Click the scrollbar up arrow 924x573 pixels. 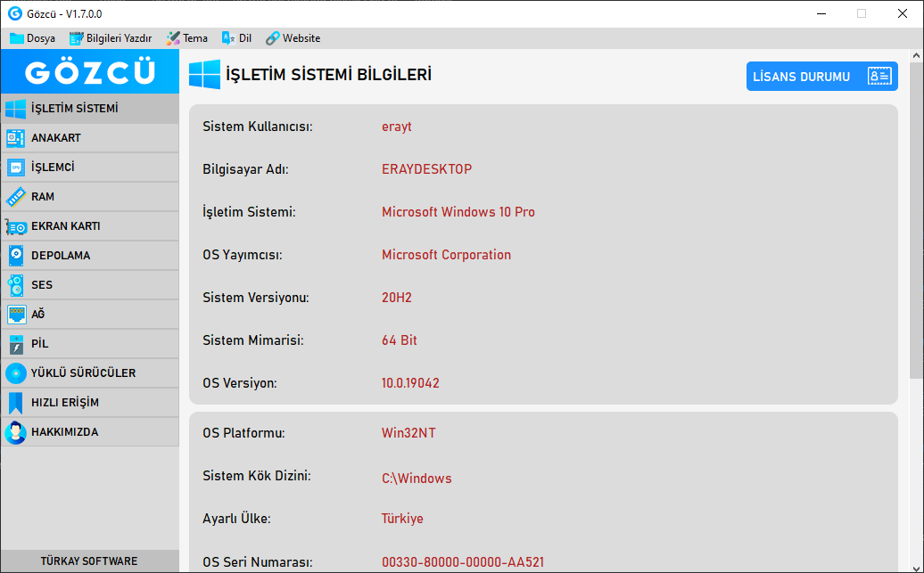(x=916, y=56)
